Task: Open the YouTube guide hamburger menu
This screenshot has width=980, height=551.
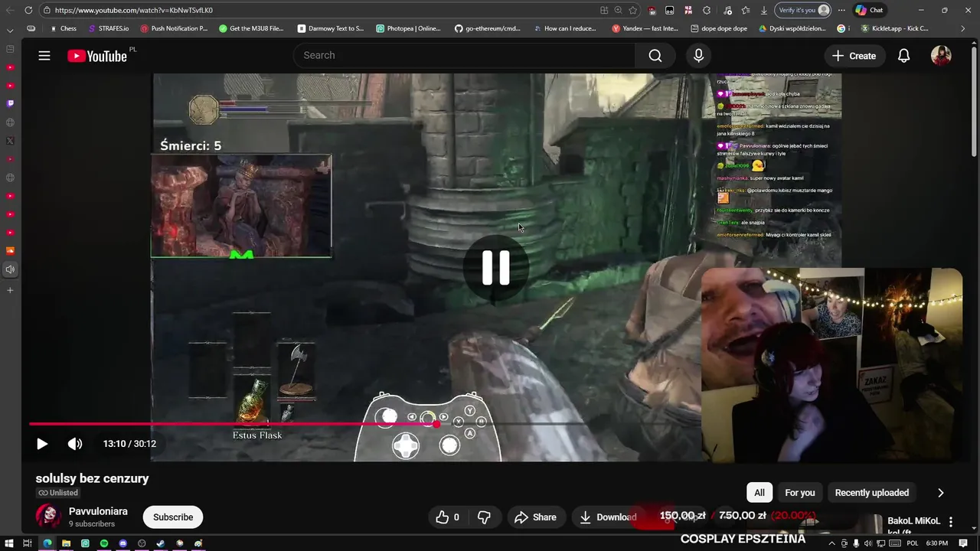Action: click(44, 56)
